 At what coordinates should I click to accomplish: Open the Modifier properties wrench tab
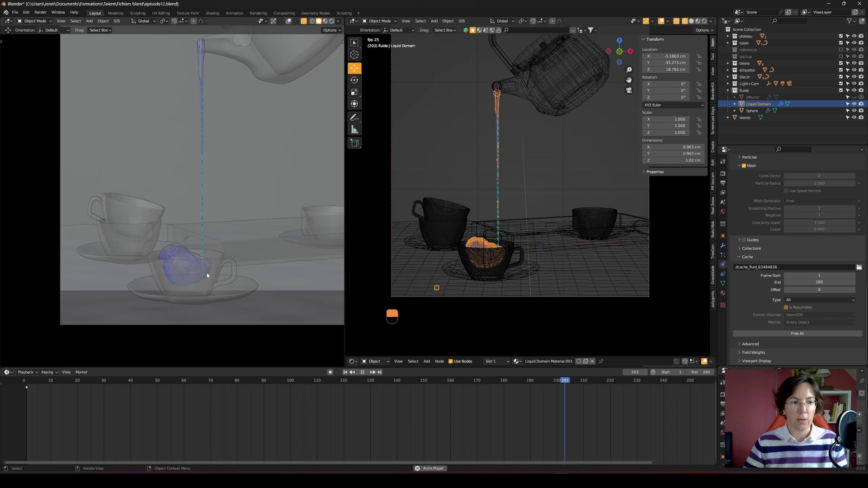click(722, 245)
